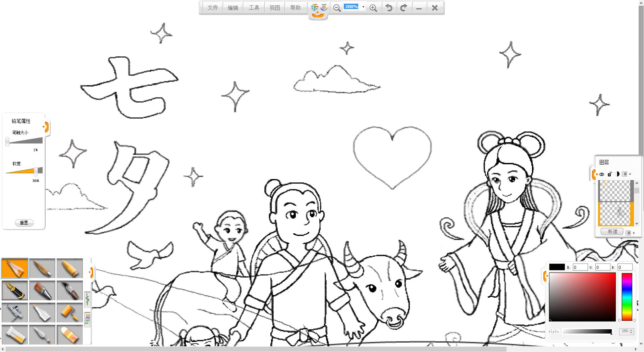
Task: Click the zoom in magnifier
Action: click(x=373, y=8)
